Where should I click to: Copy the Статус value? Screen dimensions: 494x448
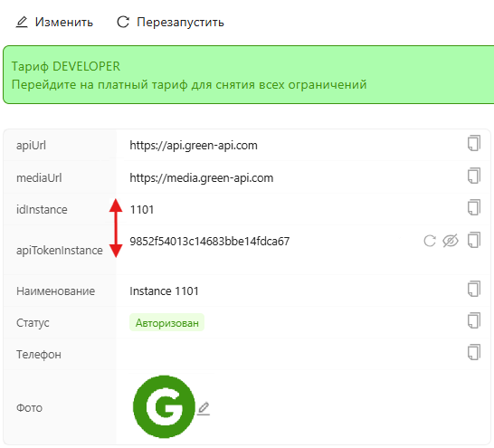(474, 320)
